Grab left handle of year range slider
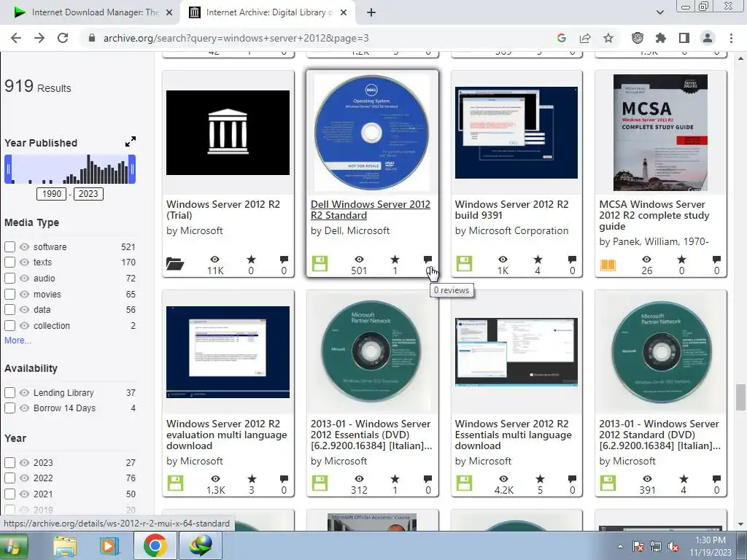This screenshot has width=747, height=560. pyautogui.click(x=8, y=169)
